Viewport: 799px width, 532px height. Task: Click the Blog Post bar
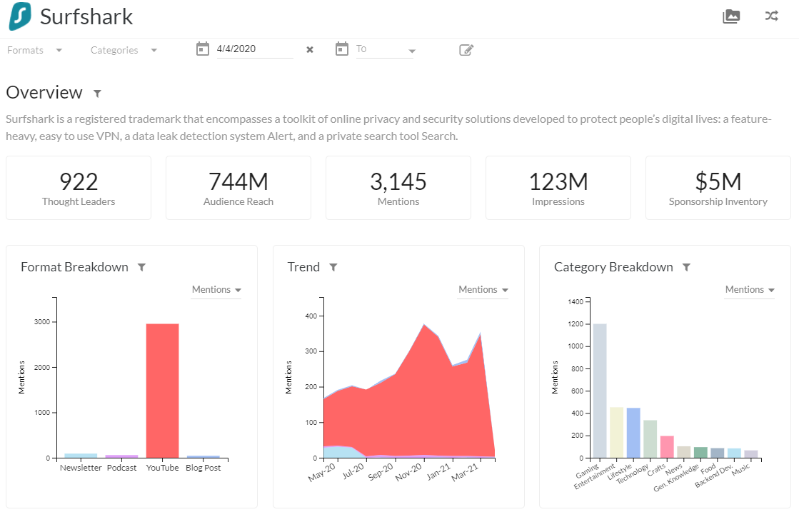click(x=203, y=456)
